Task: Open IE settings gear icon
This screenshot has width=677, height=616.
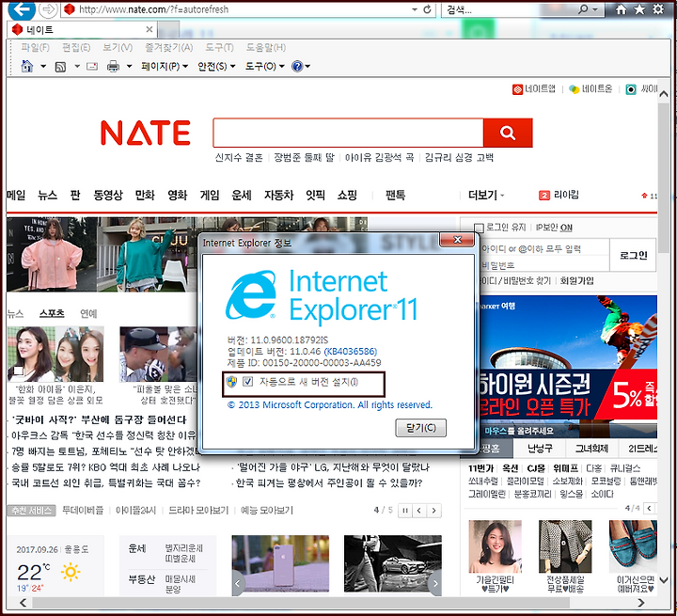Action: pos(658,9)
